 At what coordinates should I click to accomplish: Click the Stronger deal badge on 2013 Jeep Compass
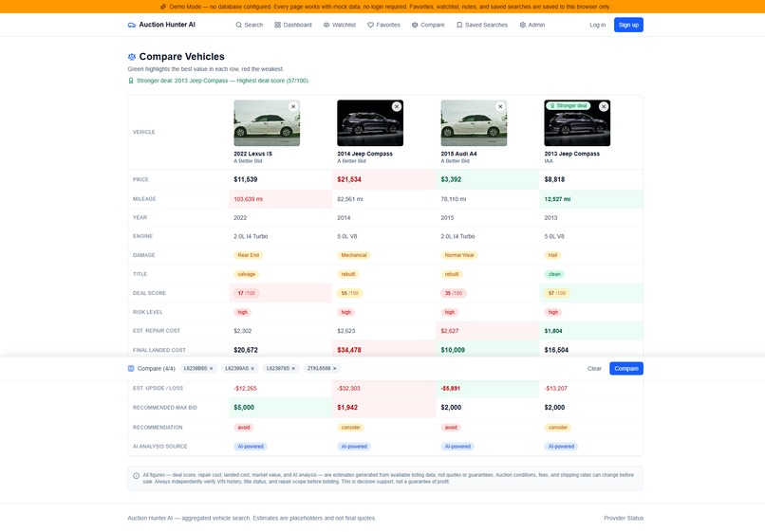point(569,106)
